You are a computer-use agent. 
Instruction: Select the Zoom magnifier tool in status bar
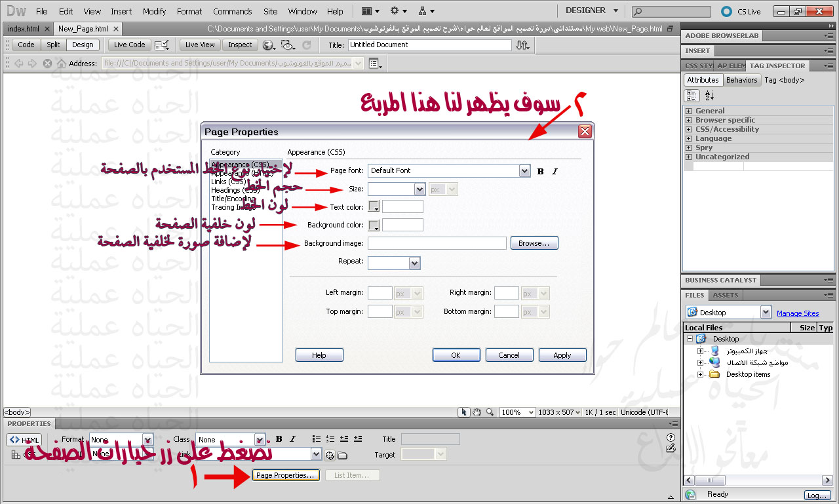click(x=489, y=412)
